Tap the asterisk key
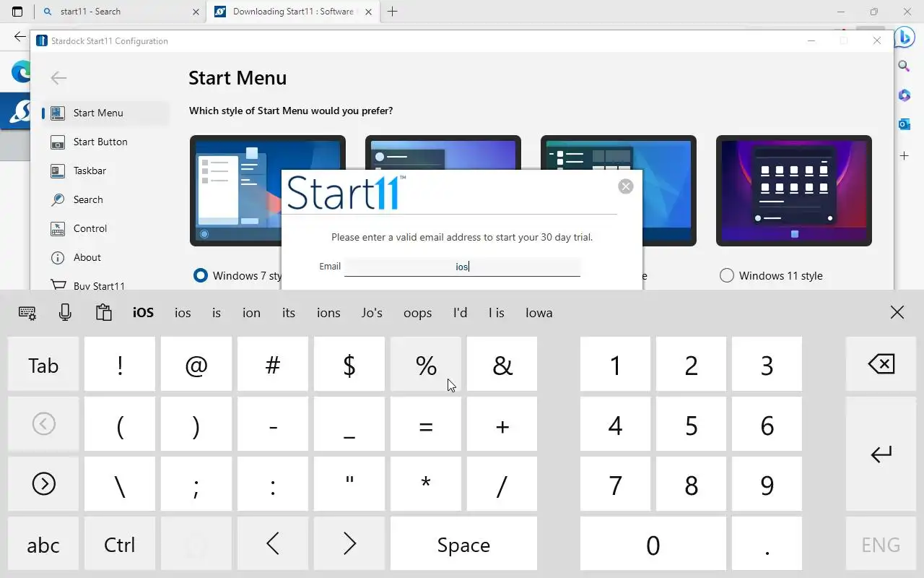This screenshot has height=578, width=924. click(x=426, y=483)
